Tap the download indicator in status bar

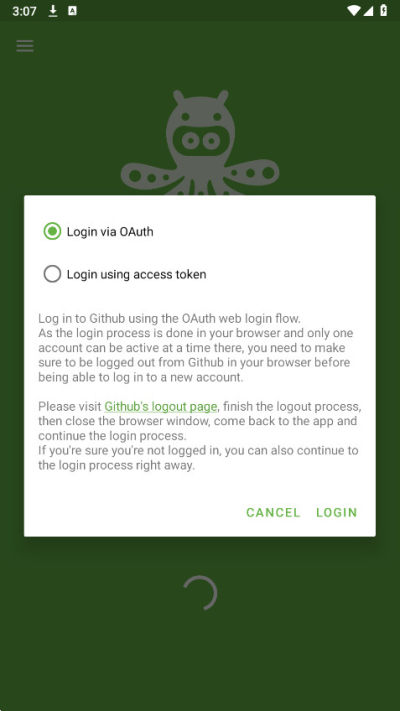click(53, 11)
